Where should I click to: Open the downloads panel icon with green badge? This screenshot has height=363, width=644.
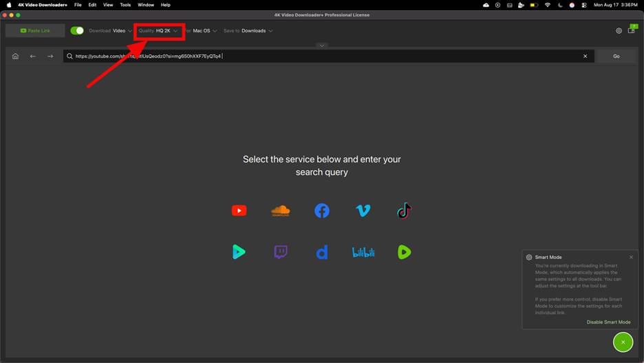[x=632, y=30]
